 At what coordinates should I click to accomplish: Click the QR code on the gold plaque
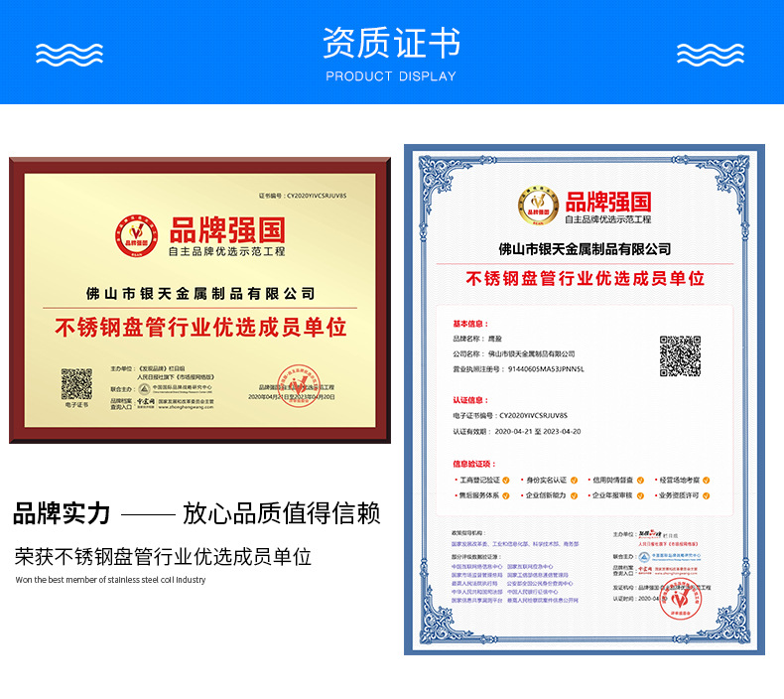coord(76,383)
